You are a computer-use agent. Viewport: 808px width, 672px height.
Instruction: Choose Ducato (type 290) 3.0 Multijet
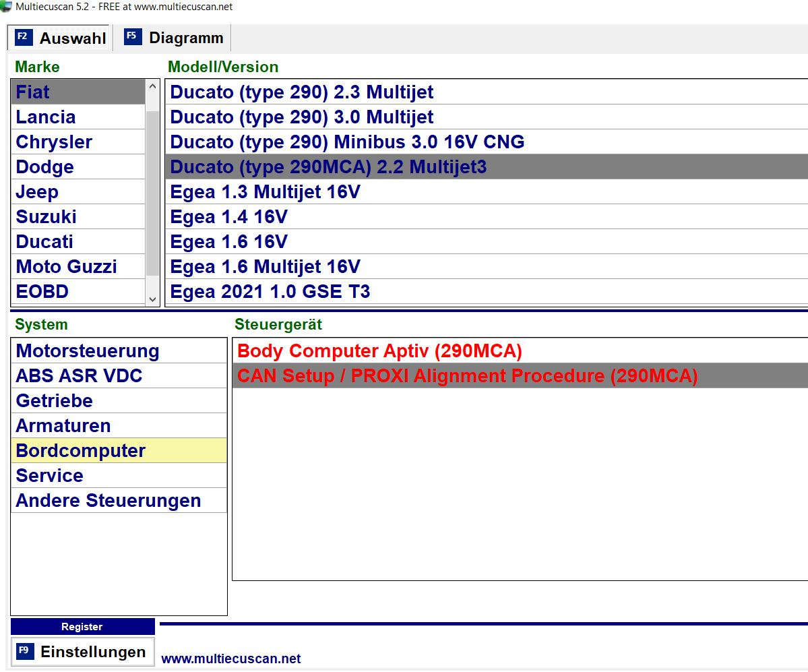pos(487,117)
